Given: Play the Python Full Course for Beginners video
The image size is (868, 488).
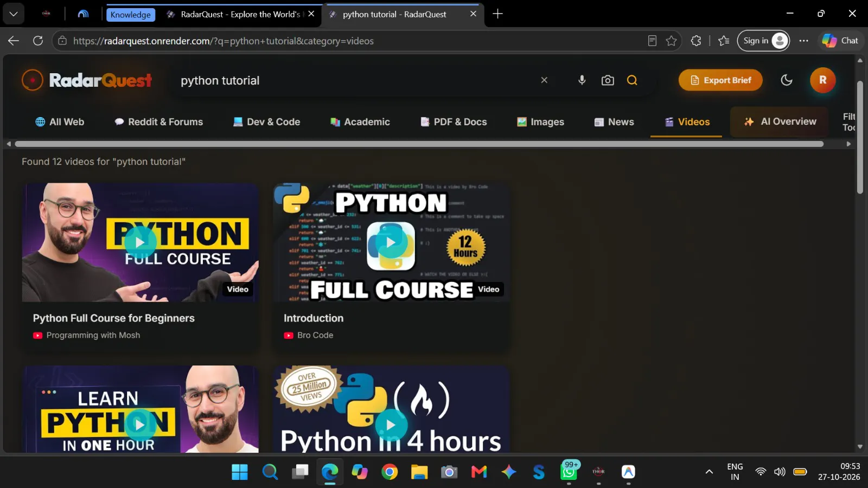Looking at the screenshot, I should pyautogui.click(x=140, y=242).
